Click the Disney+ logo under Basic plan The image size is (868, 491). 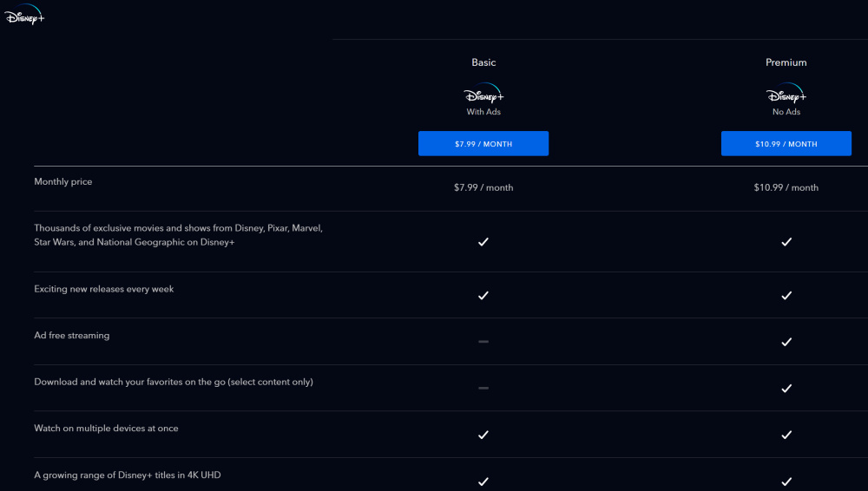click(x=483, y=94)
